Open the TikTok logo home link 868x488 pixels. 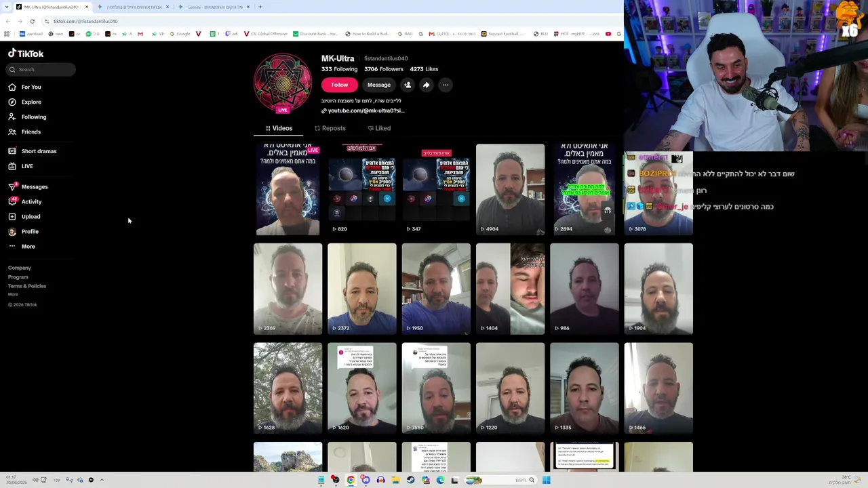[x=26, y=54]
